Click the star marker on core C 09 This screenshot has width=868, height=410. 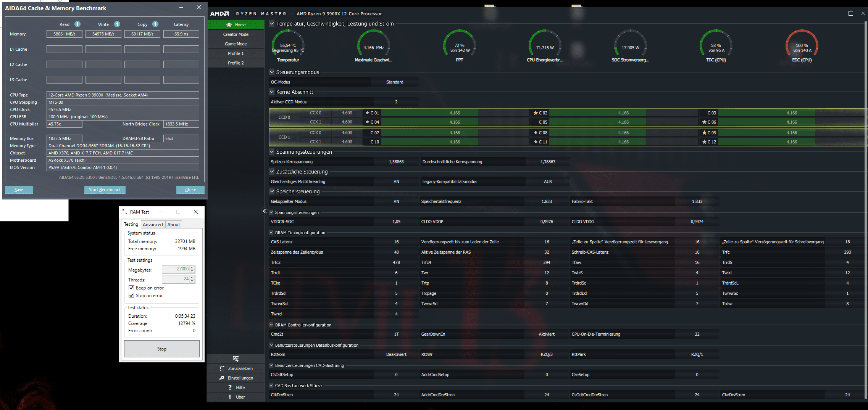coord(704,133)
